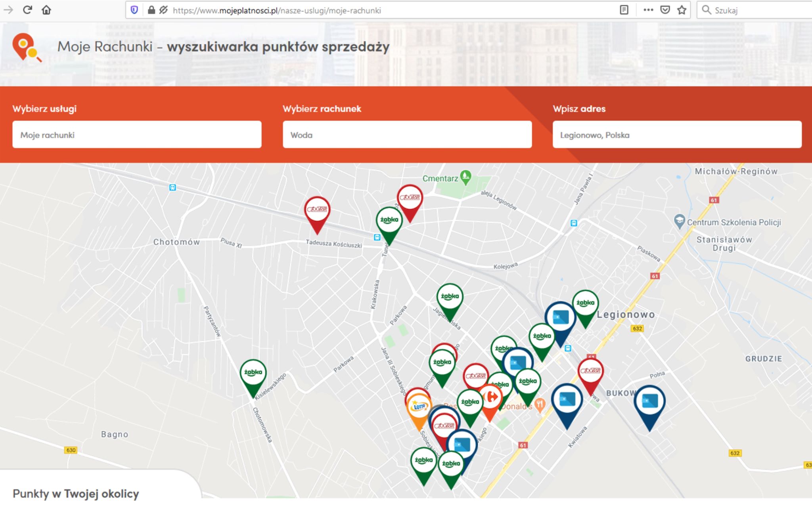The height and width of the screenshot is (519, 812).
Task: Click the Stanisławów Drugi map label
Action: [x=724, y=244]
